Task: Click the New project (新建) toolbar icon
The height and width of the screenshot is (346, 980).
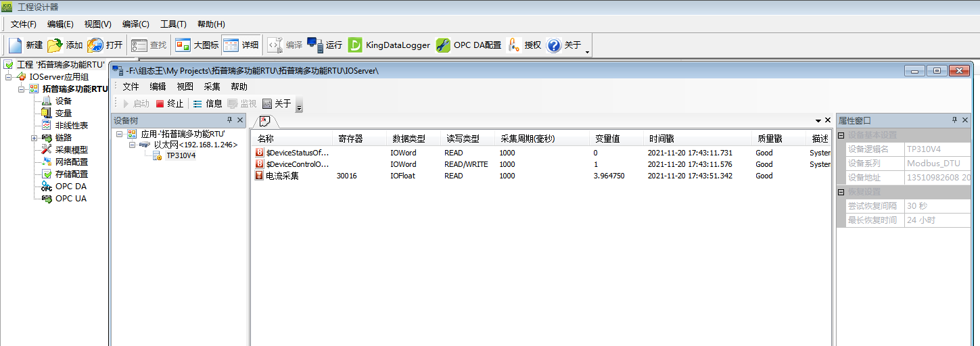Action: click(x=16, y=45)
